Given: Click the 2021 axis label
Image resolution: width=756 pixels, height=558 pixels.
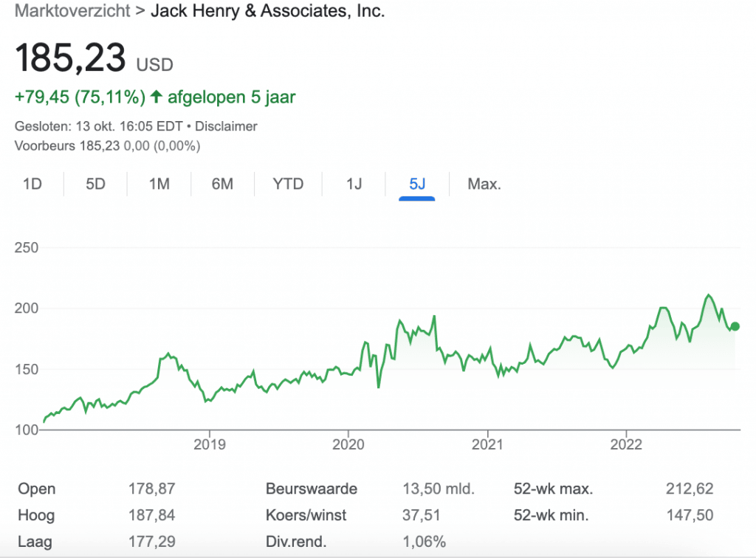Looking at the screenshot, I should pyautogui.click(x=487, y=444).
